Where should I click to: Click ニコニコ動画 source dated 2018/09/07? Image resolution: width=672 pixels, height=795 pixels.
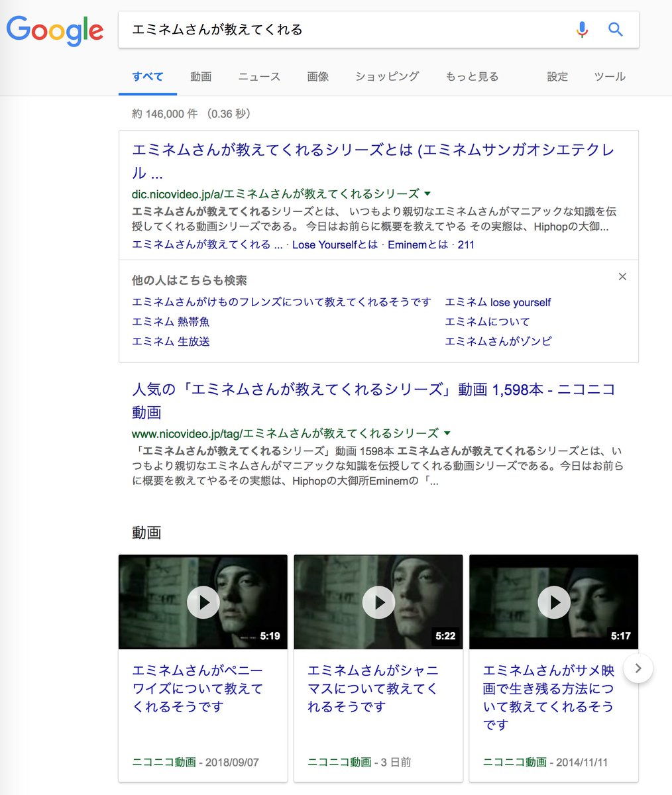pyautogui.click(x=164, y=763)
